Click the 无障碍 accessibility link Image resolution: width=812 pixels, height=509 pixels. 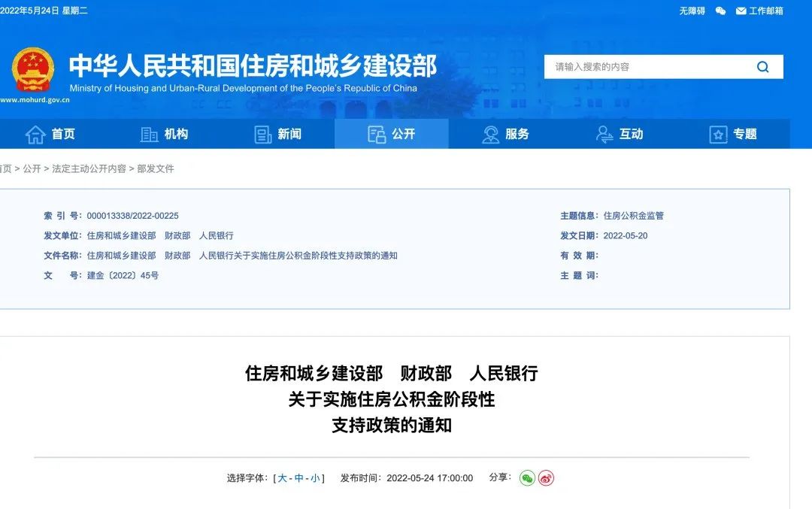(x=692, y=11)
